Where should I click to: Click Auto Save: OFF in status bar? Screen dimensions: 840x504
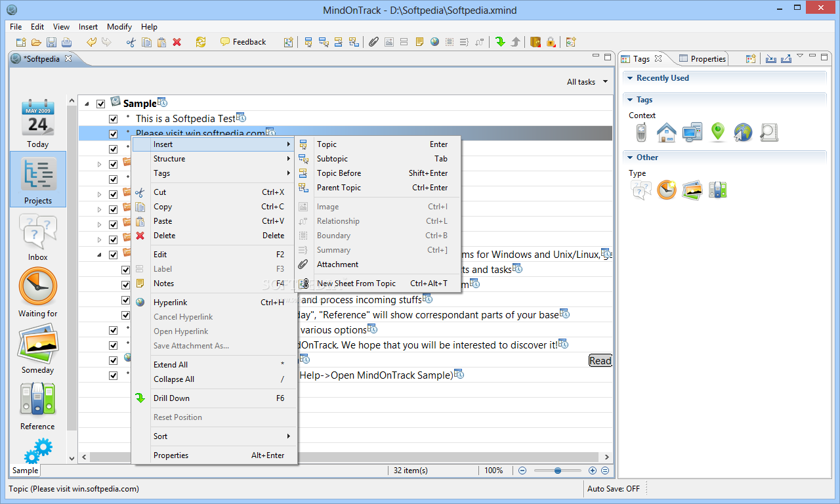point(613,489)
